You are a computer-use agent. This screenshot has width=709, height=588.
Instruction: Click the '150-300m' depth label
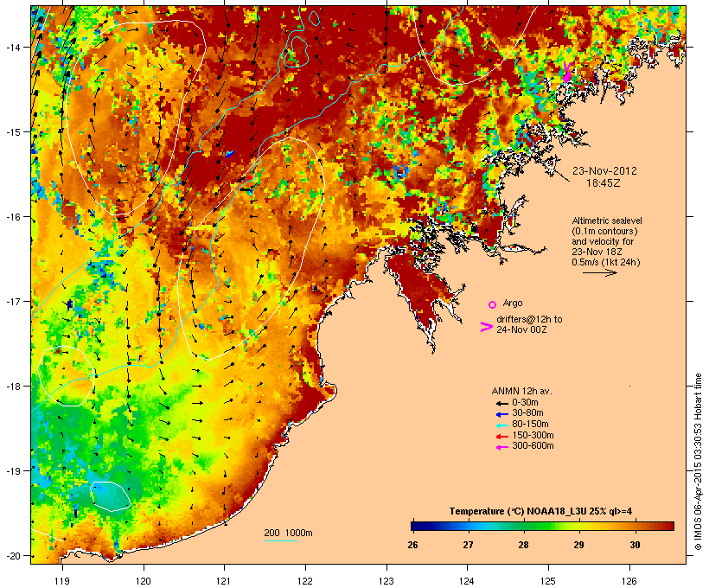(533, 435)
